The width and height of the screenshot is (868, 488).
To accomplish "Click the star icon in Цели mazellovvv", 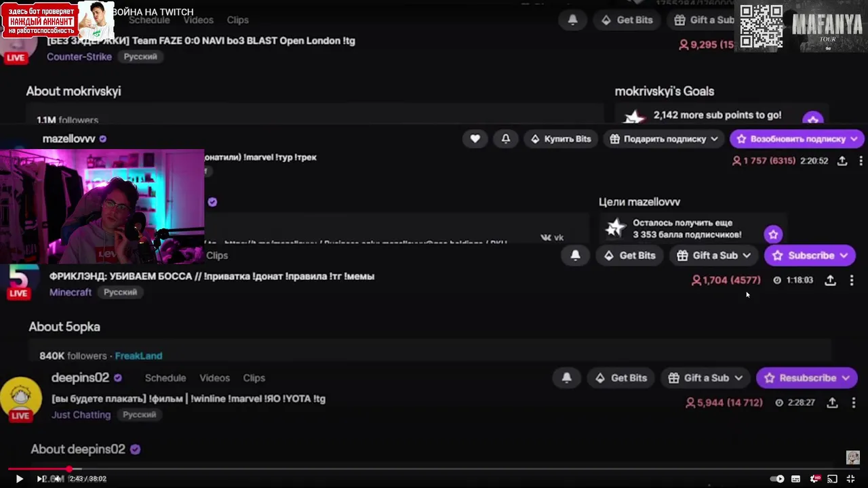I will click(x=773, y=235).
